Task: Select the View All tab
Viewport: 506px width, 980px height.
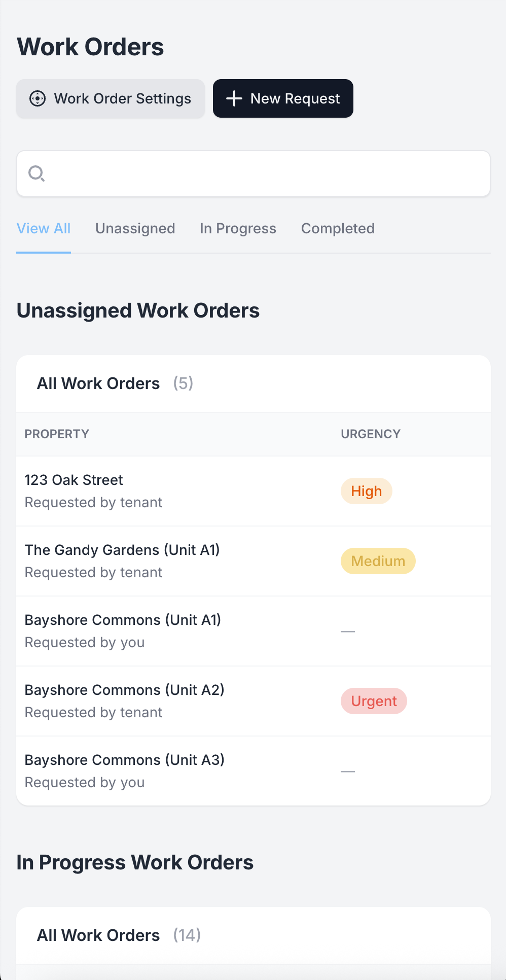Action: (44, 228)
